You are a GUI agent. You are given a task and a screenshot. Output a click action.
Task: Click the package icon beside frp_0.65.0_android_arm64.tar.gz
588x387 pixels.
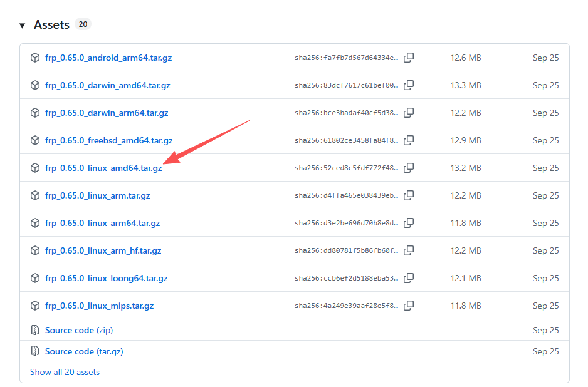pos(35,57)
